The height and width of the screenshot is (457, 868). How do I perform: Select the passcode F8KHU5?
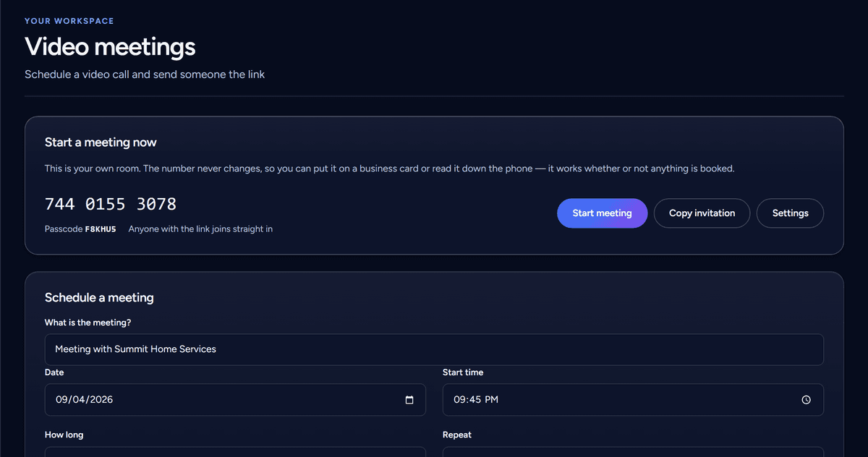(x=101, y=229)
